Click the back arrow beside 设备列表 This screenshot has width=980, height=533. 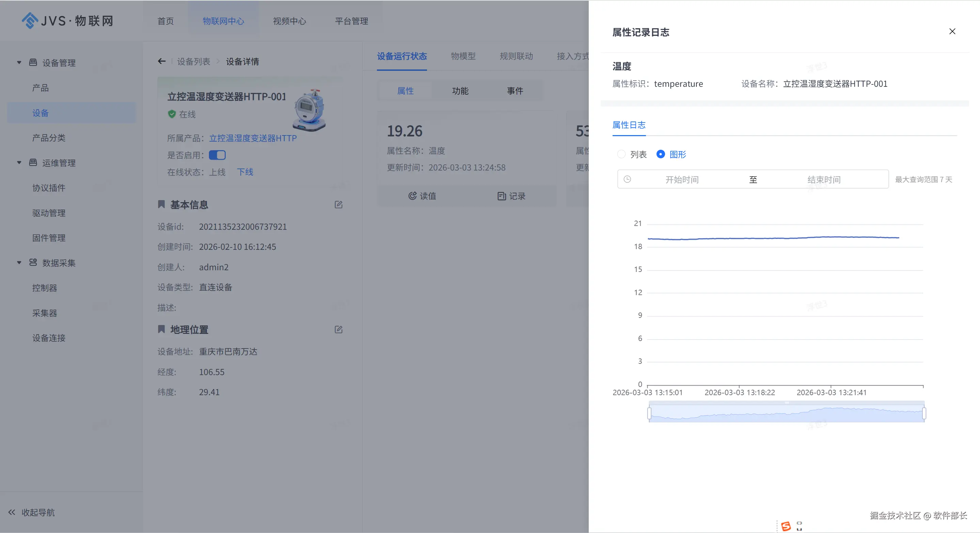[162, 61]
